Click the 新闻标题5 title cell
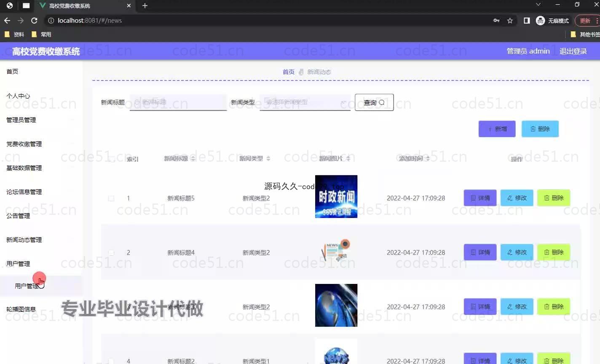600x364 pixels. point(181,198)
